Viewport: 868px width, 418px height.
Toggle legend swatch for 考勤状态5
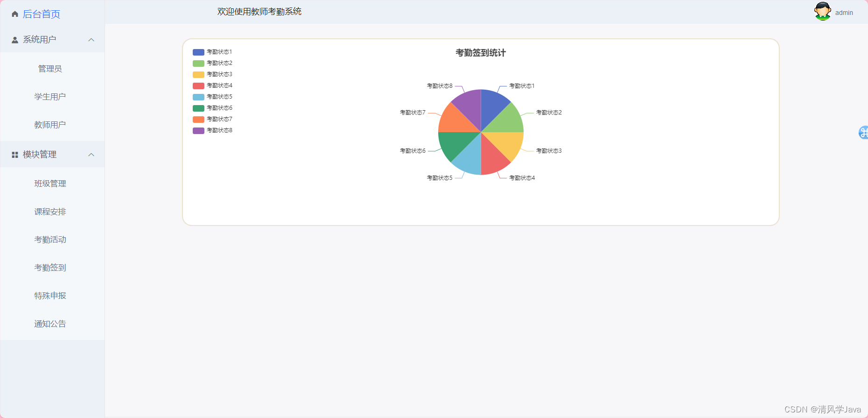(x=198, y=97)
